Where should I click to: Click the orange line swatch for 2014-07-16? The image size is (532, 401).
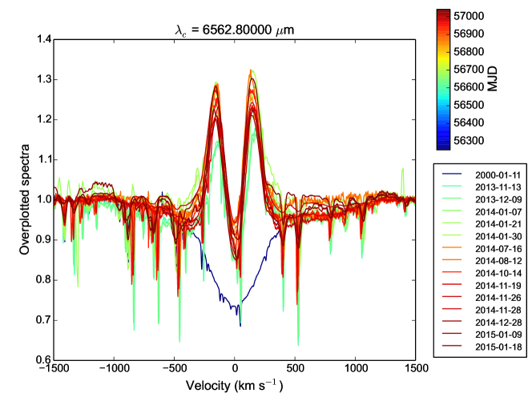coord(452,247)
